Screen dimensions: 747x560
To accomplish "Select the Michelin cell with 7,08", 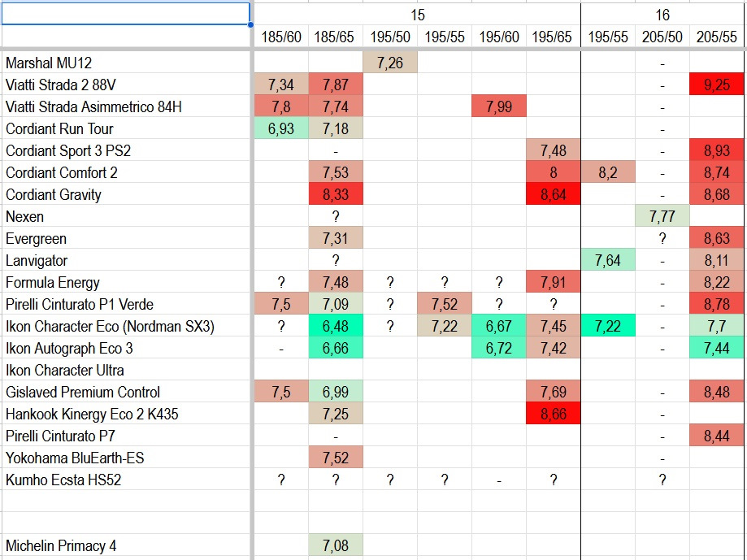I will point(336,545).
